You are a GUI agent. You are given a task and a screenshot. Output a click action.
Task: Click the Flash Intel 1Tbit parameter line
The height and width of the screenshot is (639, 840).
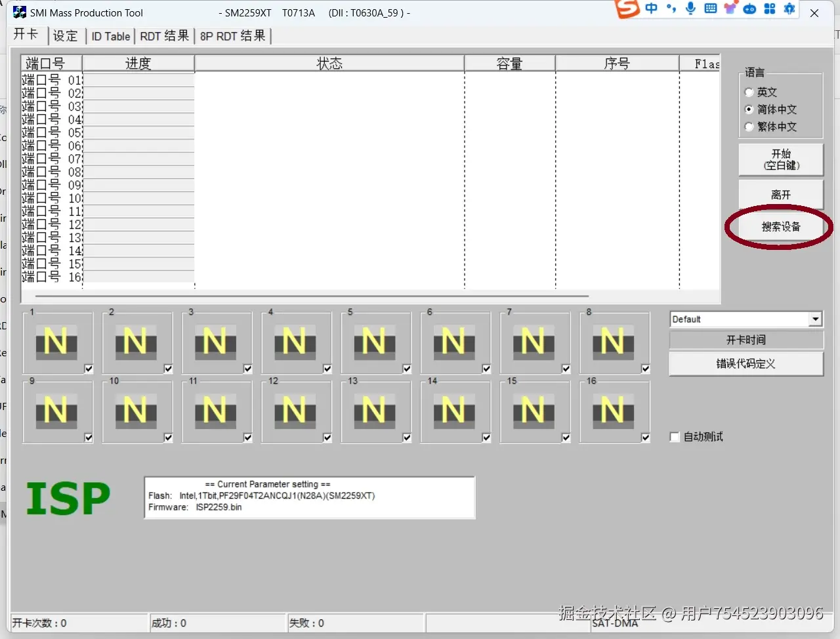pos(262,496)
